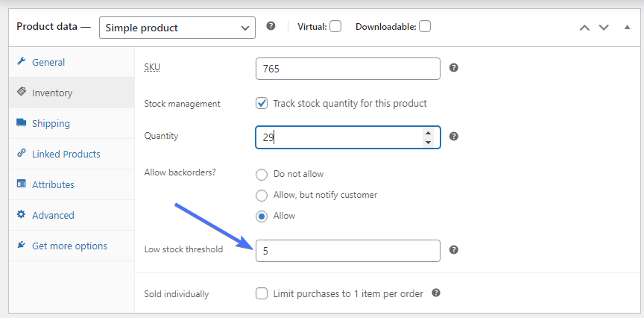Uncheck Track stock quantity for this product
This screenshot has height=318, width=644.
[262, 103]
